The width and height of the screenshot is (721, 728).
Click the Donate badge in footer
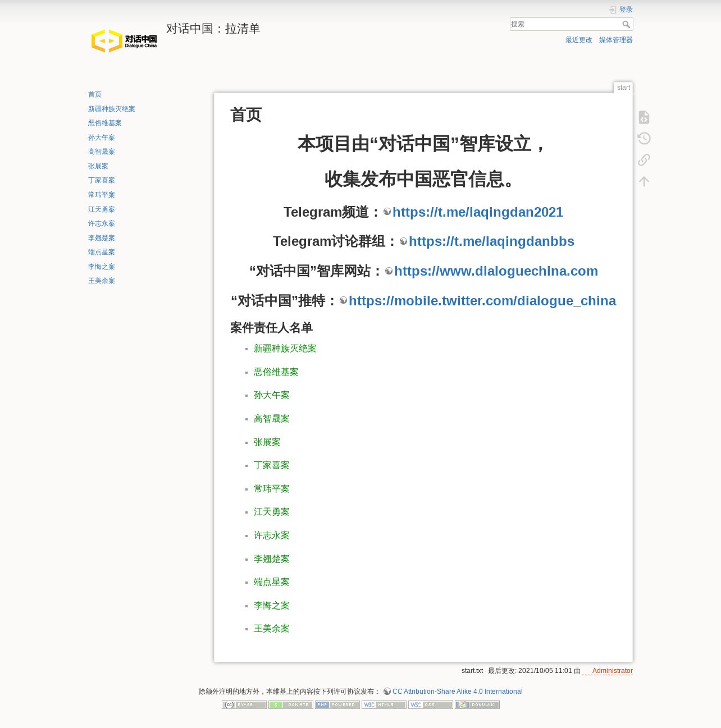pos(291,705)
